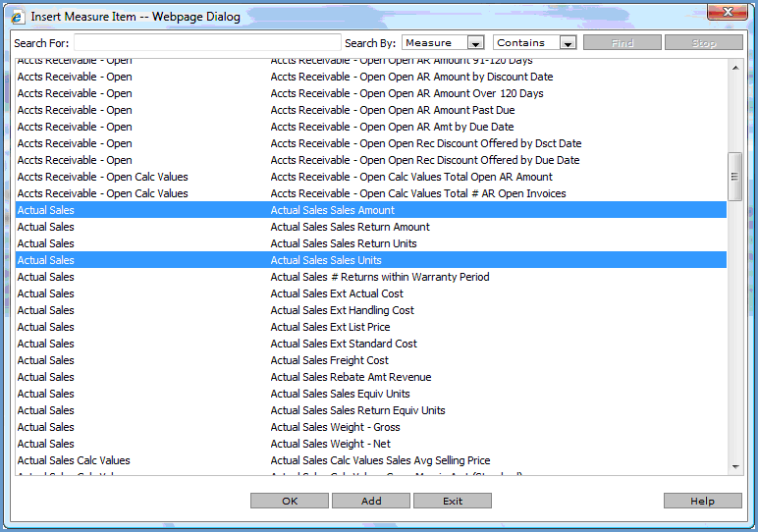
Task: Click the Search For text field
Action: 207,43
